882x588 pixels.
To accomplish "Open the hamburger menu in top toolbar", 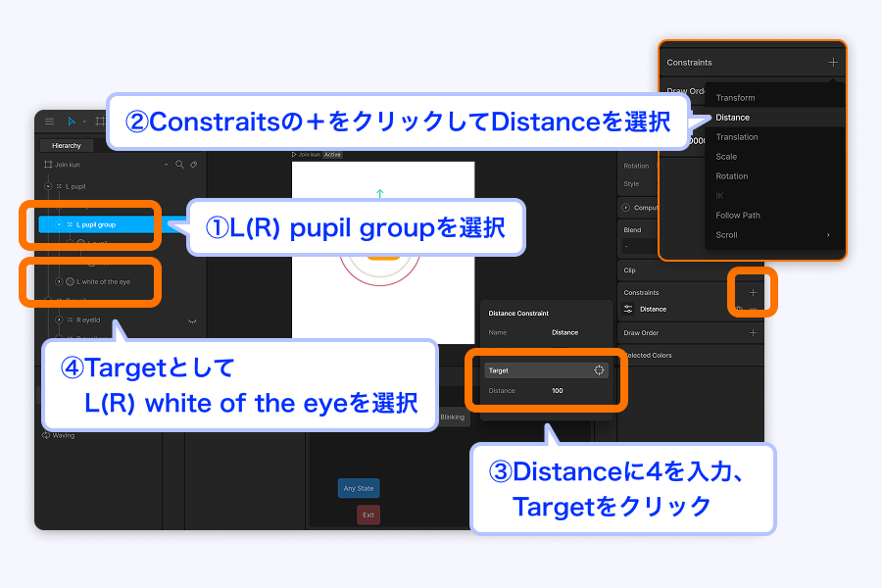I will click(50, 122).
